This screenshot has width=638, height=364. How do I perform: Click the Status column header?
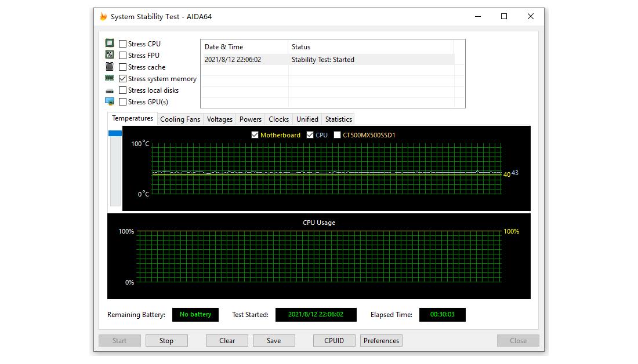click(x=371, y=47)
